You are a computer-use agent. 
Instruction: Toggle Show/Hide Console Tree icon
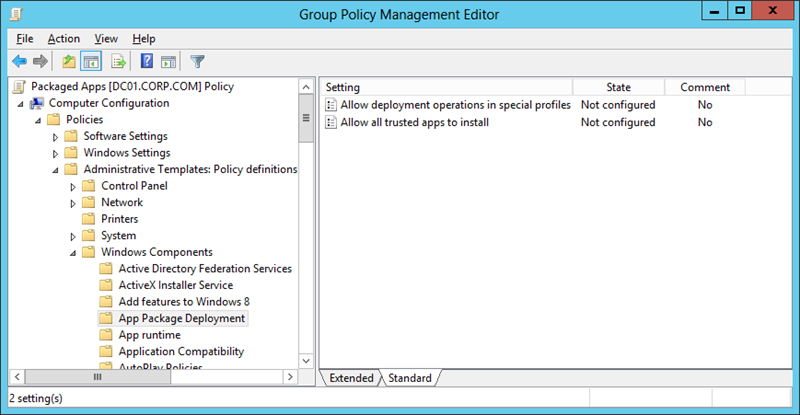click(90, 62)
